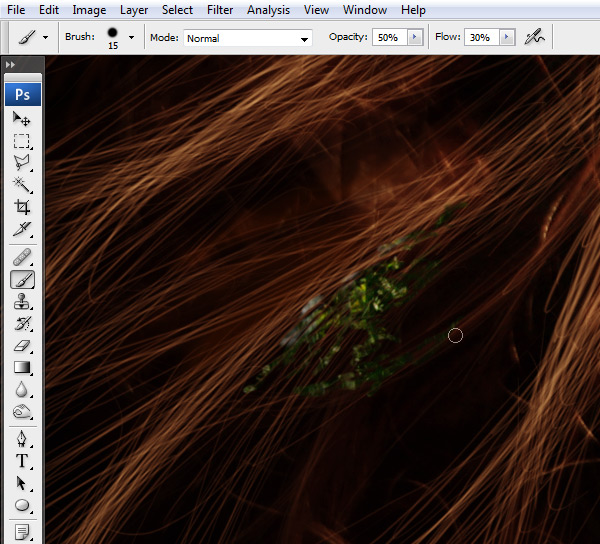Select the Notes tool
Screen dimensions: 600x544
click(x=22, y=532)
